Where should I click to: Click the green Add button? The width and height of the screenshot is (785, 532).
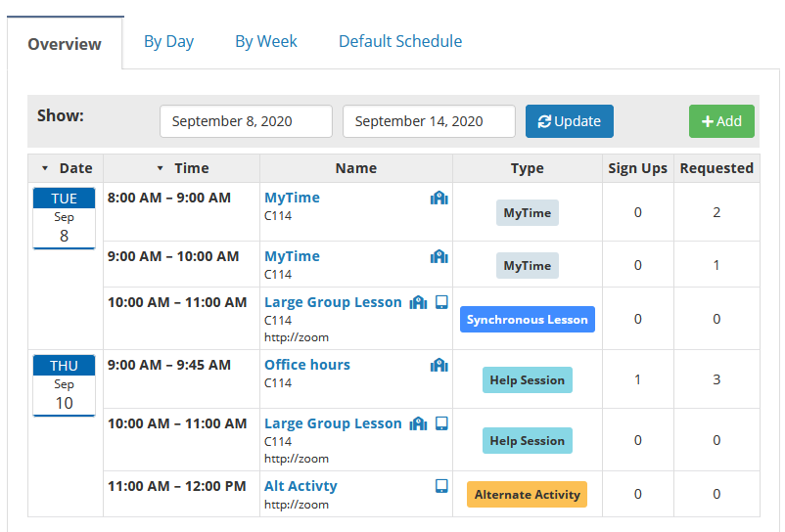(721, 121)
